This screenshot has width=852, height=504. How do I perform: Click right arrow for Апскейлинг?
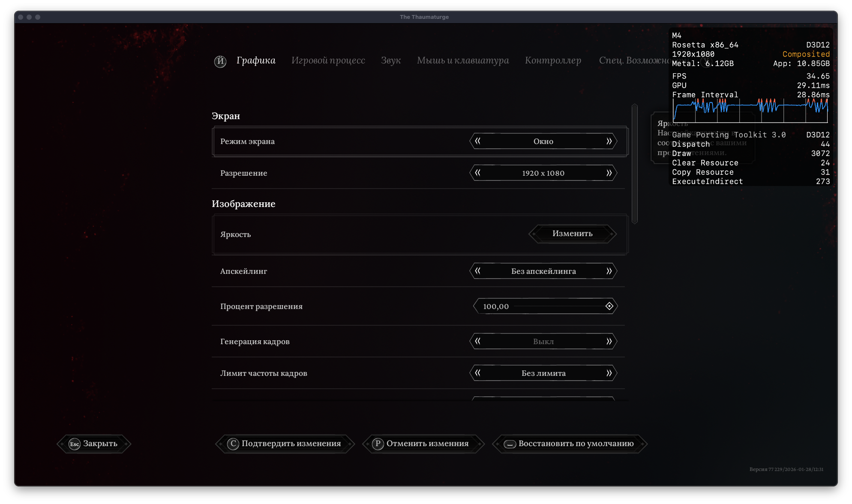click(x=609, y=271)
